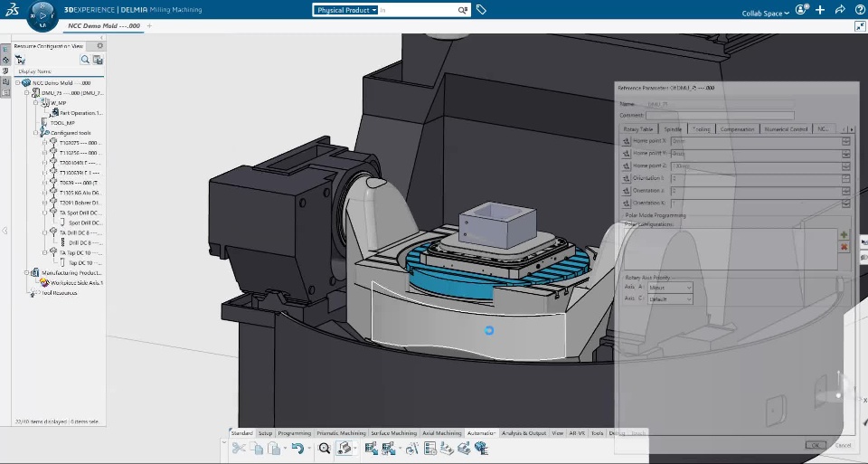Open the Axis A priority dropdown
The image size is (868, 464).
pos(670,288)
